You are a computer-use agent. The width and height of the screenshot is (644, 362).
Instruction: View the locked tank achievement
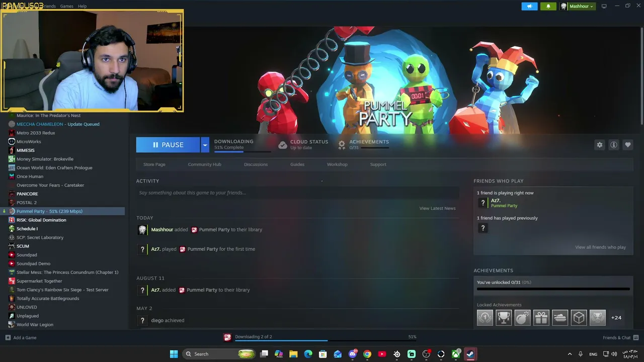tap(560, 318)
